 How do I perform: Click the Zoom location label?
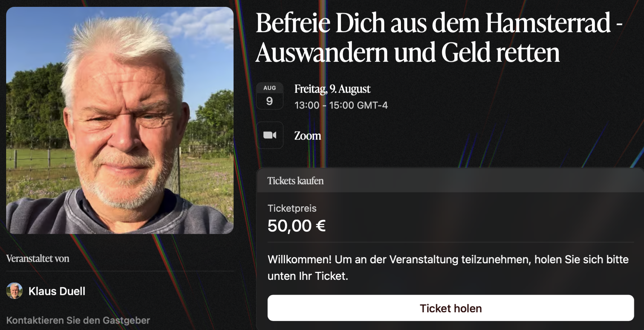(308, 136)
